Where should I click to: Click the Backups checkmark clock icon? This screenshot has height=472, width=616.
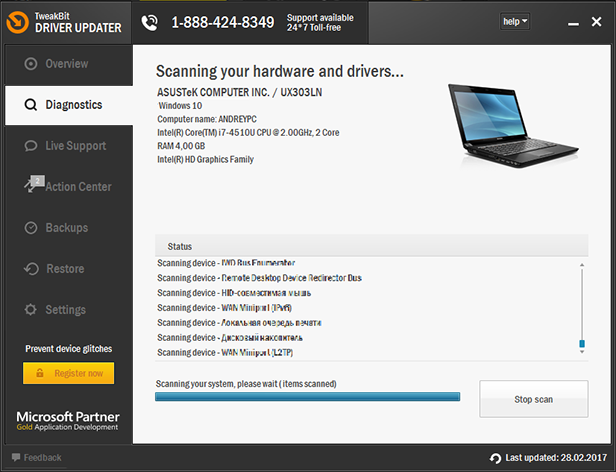point(31,228)
